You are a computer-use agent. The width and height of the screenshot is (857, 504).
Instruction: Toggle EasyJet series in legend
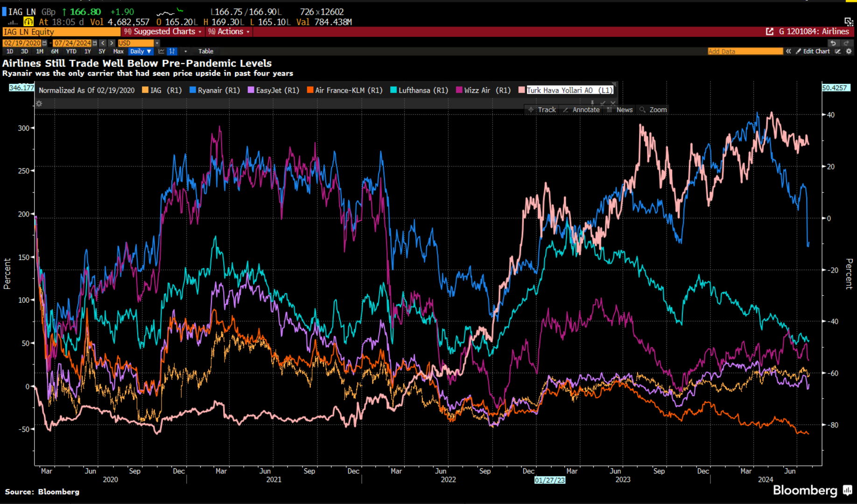(274, 90)
